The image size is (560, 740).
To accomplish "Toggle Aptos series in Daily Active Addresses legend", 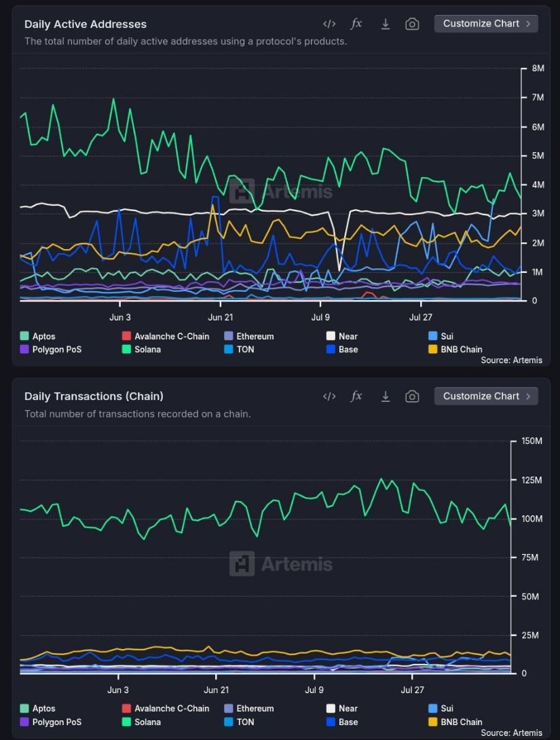I will (x=38, y=336).
